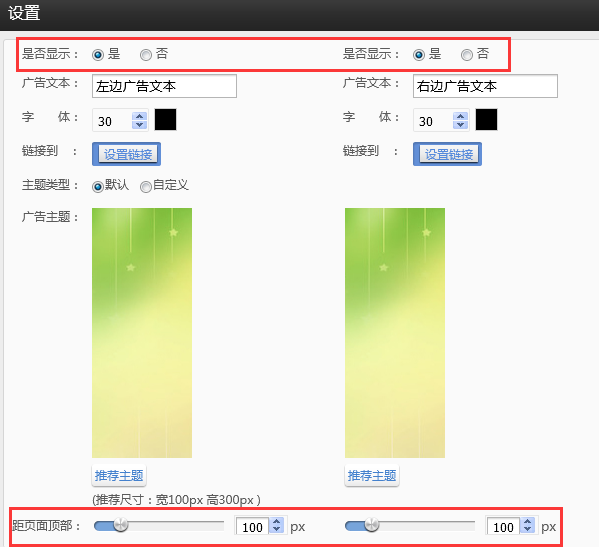Open left 推荐主题 button

click(x=119, y=476)
